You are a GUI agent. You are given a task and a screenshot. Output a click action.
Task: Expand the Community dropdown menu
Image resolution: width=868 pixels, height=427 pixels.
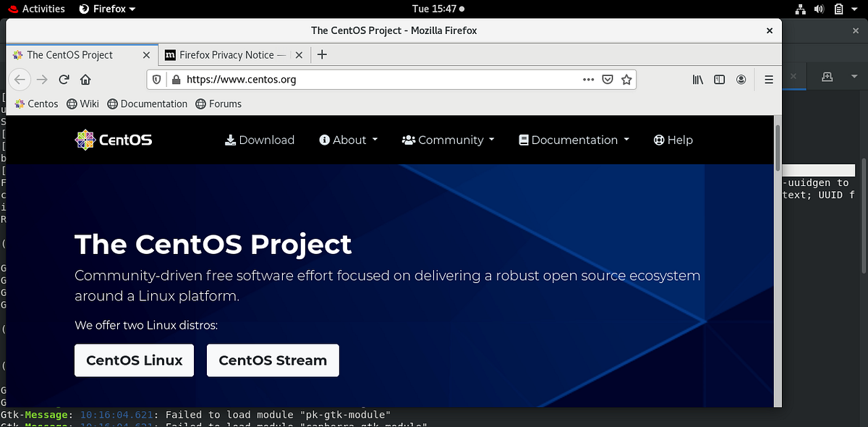pos(448,140)
